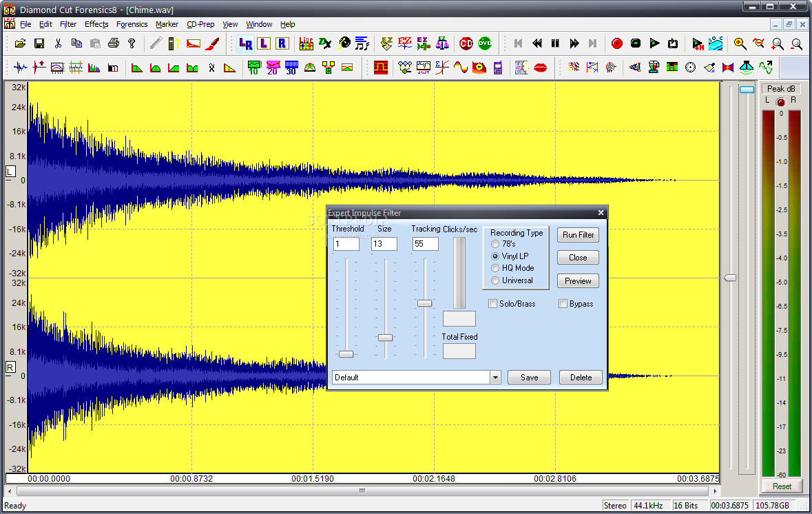Image resolution: width=812 pixels, height=514 pixels.
Task: Click the Threshold value input field
Action: click(x=346, y=243)
